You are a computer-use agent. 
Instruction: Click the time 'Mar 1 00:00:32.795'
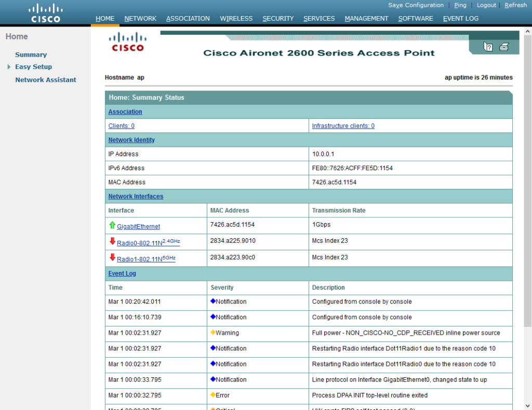(135, 395)
